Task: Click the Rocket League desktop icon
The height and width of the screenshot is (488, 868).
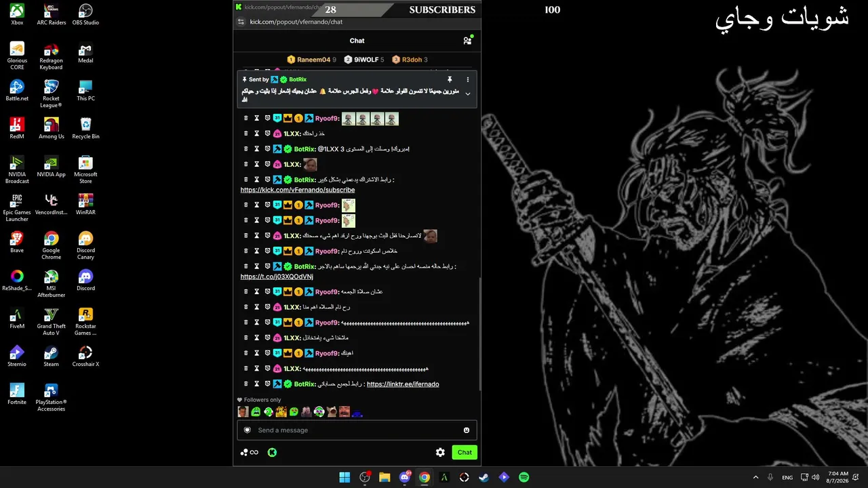Action: pos(52,94)
